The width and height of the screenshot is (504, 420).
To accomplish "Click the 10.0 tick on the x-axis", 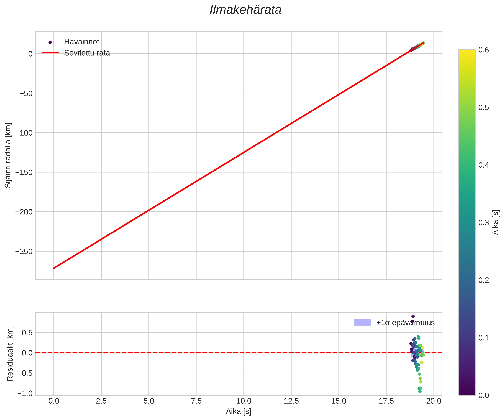I will (x=244, y=401).
